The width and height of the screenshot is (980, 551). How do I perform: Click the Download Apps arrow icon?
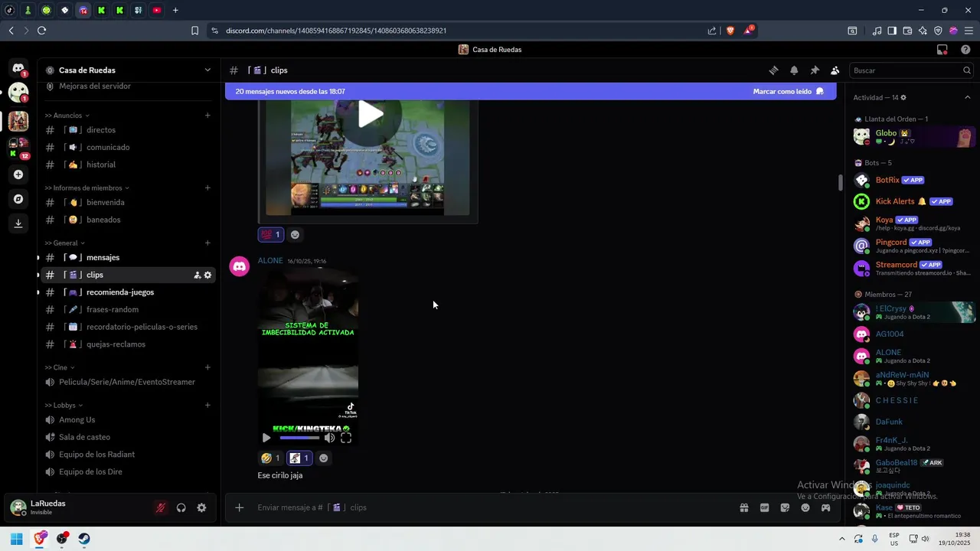point(18,223)
